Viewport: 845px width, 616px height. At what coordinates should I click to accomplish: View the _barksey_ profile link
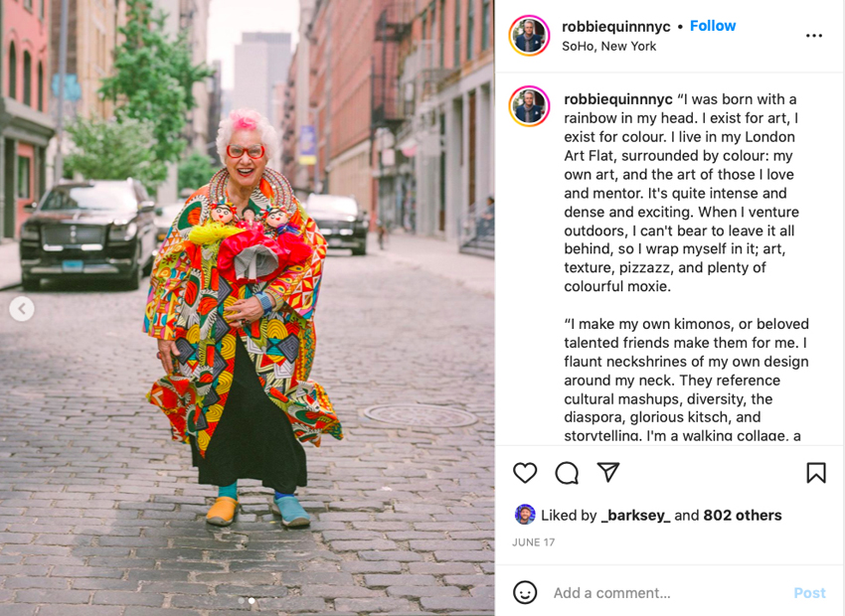(x=635, y=516)
